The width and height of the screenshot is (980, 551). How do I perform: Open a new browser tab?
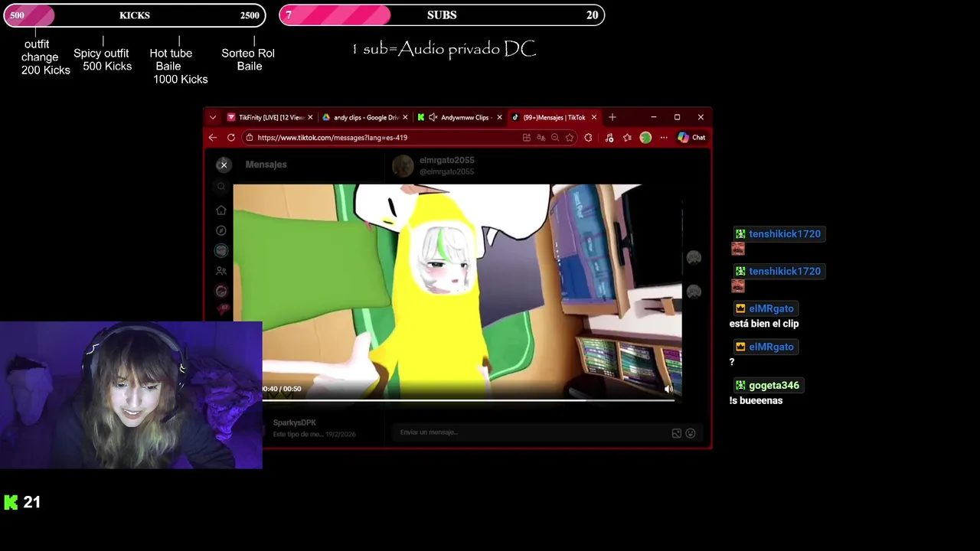pyautogui.click(x=612, y=117)
